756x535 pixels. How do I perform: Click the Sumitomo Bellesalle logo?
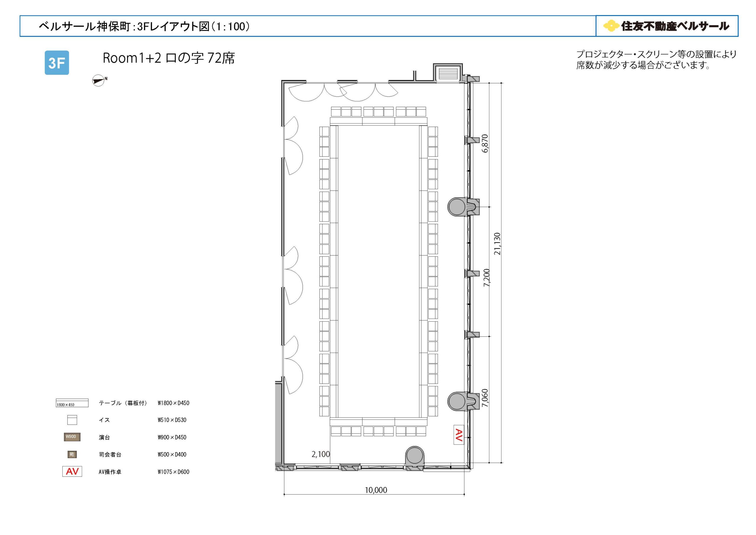667,26
